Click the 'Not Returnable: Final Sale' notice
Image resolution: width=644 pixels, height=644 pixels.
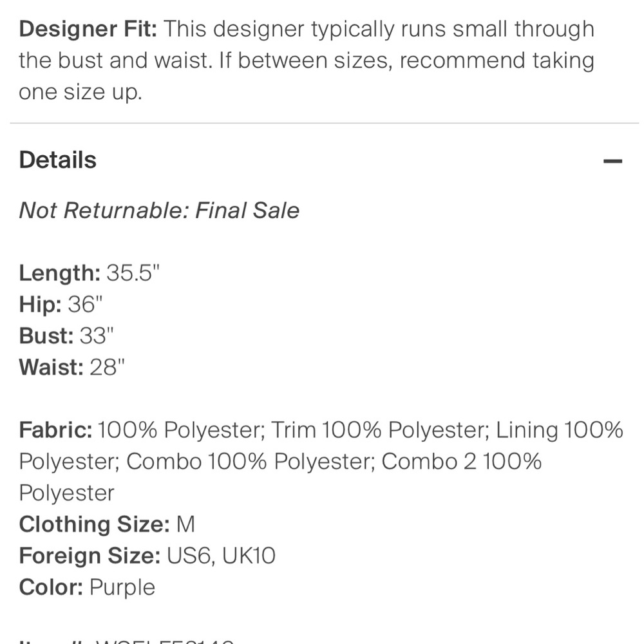[x=159, y=211]
